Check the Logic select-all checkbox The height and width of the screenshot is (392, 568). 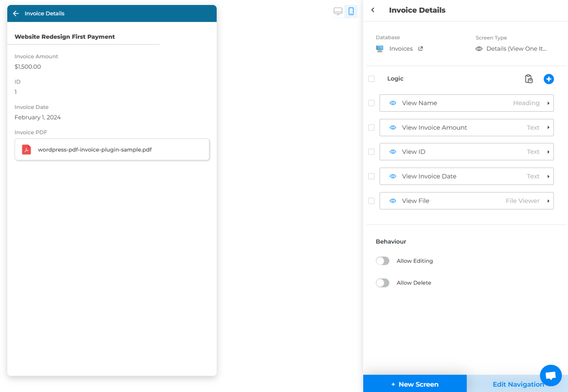click(371, 79)
